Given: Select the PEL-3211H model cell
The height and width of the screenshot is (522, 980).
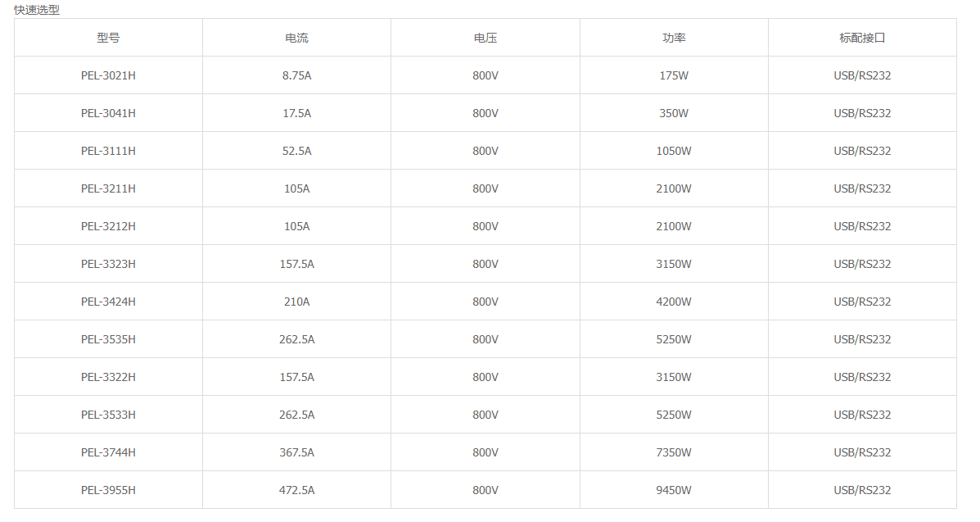Looking at the screenshot, I should (x=108, y=188).
